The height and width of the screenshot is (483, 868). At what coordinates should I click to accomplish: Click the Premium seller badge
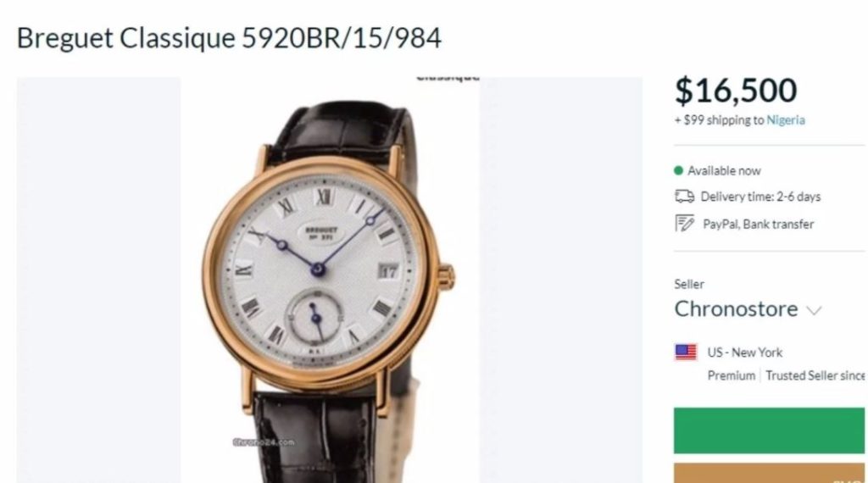(x=731, y=375)
